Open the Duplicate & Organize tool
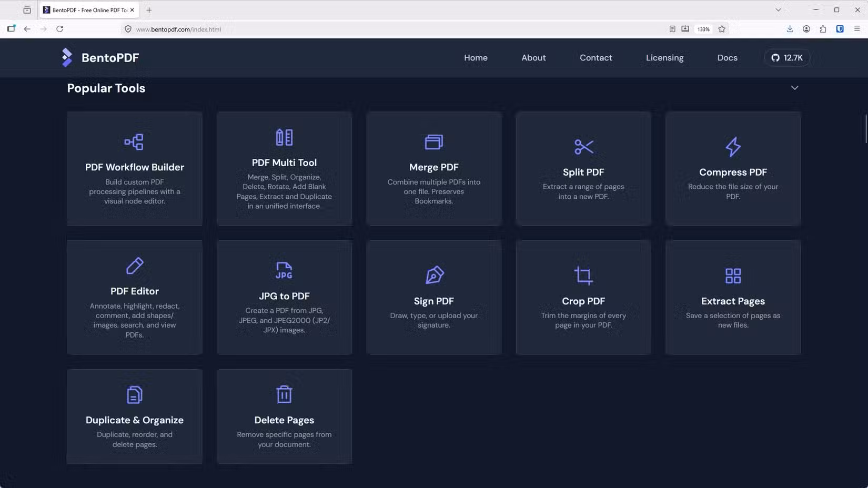The width and height of the screenshot is (868, 488). tap(134, 416)
